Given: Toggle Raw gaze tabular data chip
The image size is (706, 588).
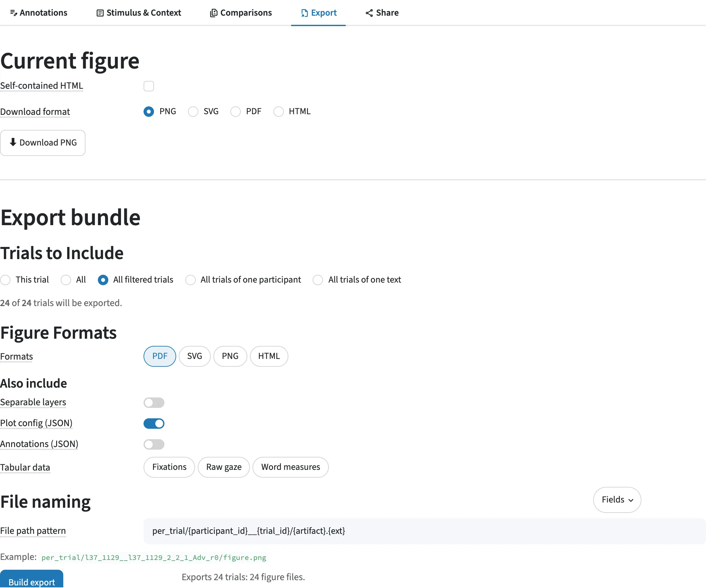Looking at the screenshot, I should coord(224,467).
